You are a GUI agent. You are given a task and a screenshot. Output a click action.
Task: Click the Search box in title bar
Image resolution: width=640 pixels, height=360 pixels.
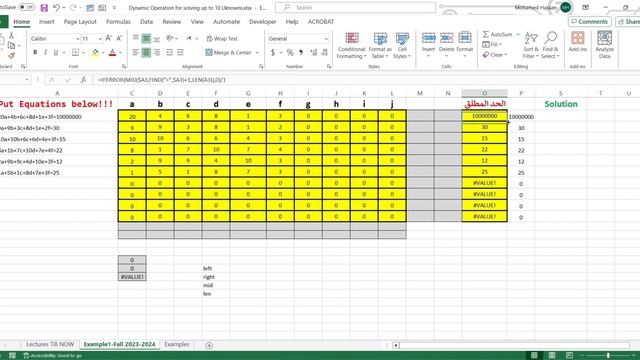coord(355,7)
